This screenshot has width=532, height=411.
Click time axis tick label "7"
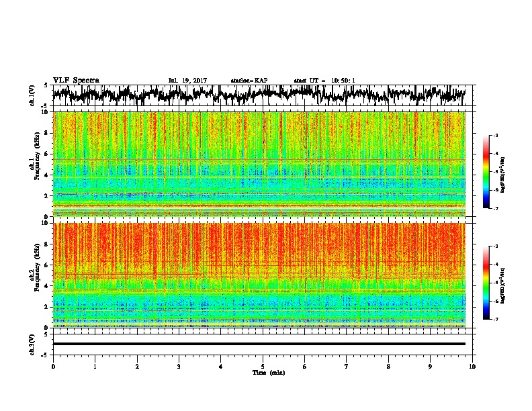[x=347, y=367]
